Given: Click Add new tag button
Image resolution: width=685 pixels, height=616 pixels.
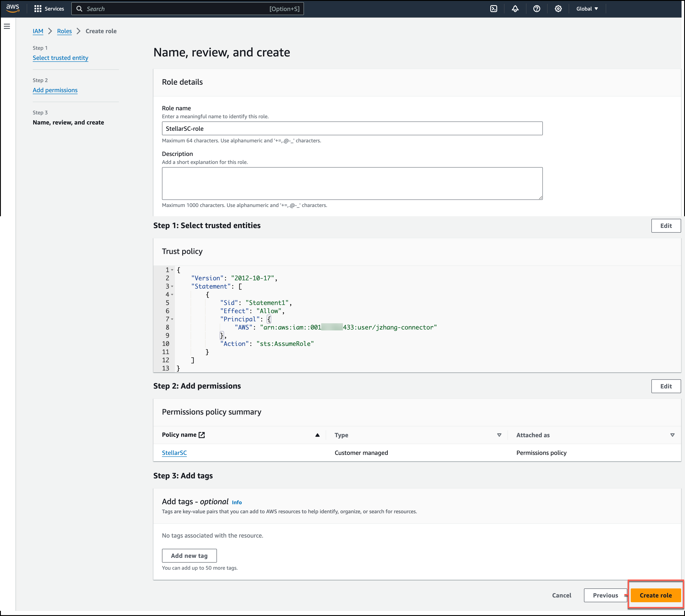Looking at the screenshot, I should (x=189, y=556).
